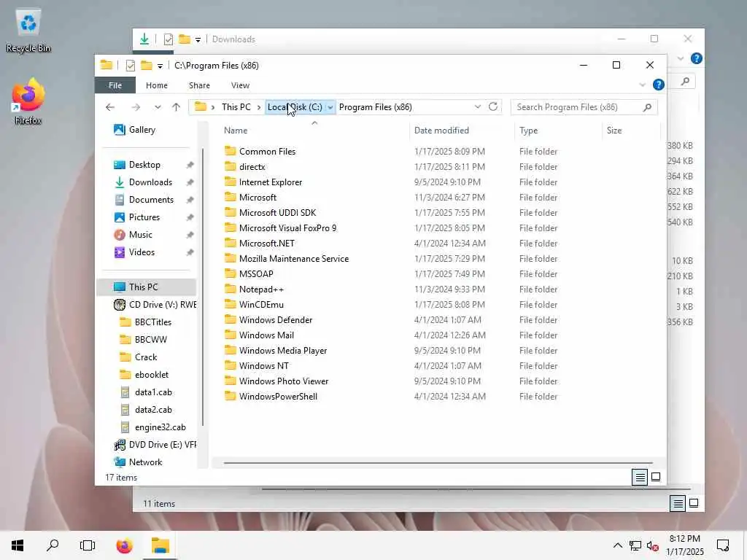Viewport: 747px width, 560px height.
Task: Refresh the Program Files (x86) folder
Action: click(x=493, y=106)
